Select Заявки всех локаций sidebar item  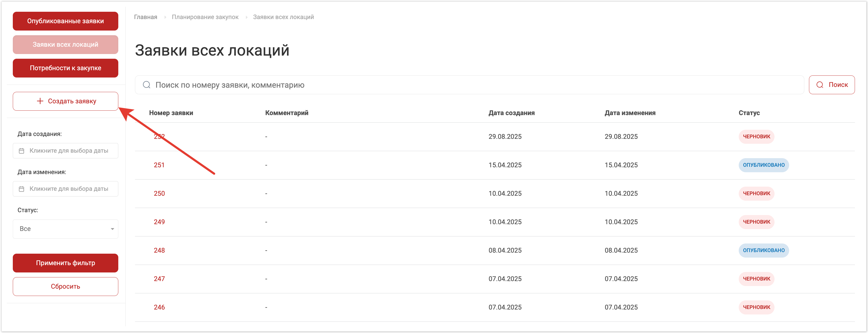(65, 44)
